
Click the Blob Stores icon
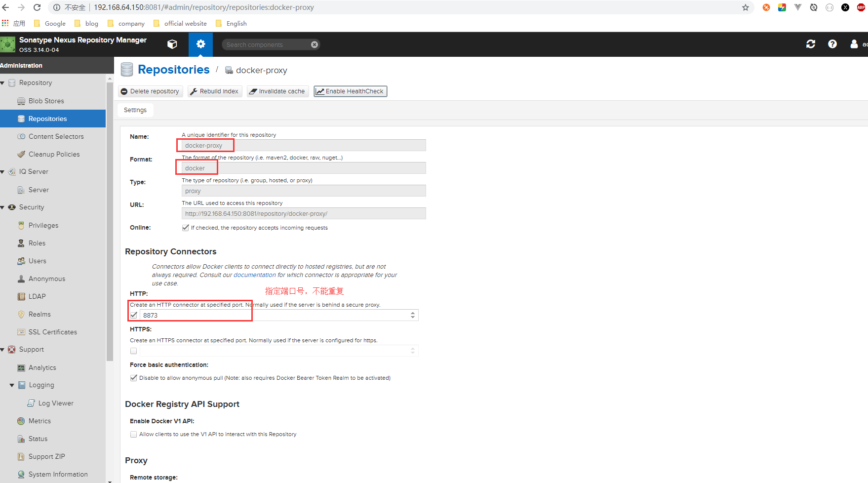[21, 101]
